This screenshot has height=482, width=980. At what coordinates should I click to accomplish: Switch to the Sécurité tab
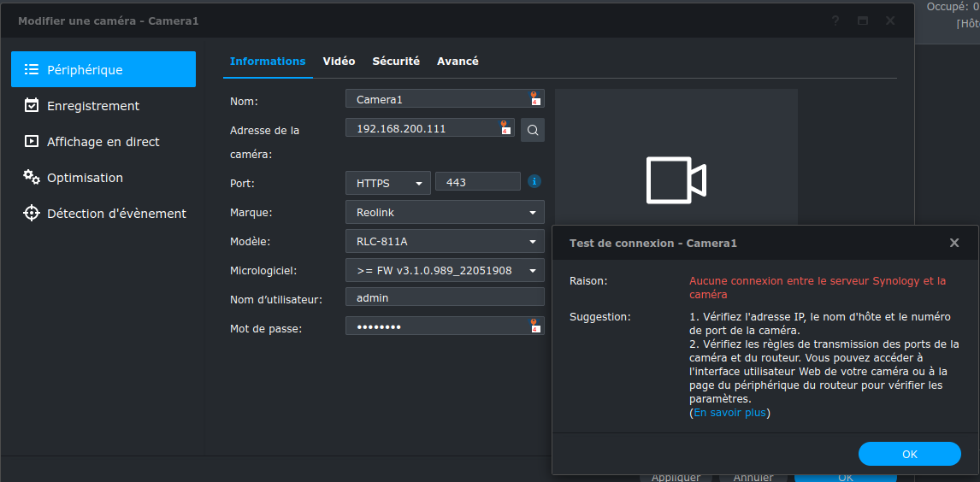[x=396, y=62]
